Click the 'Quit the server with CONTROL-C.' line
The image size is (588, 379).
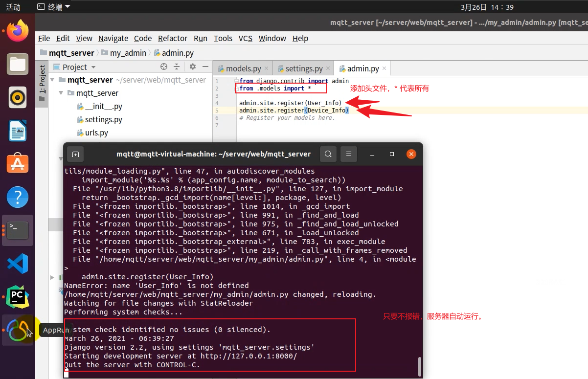[x=132, y=365]
